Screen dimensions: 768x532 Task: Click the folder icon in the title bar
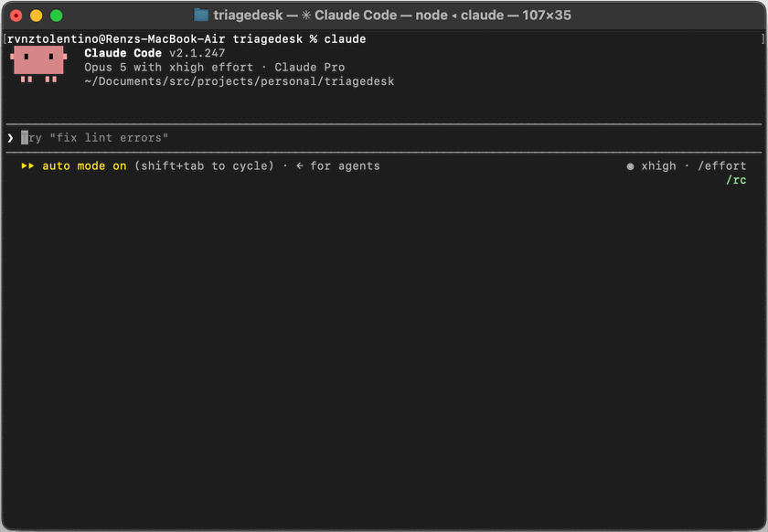201,16
